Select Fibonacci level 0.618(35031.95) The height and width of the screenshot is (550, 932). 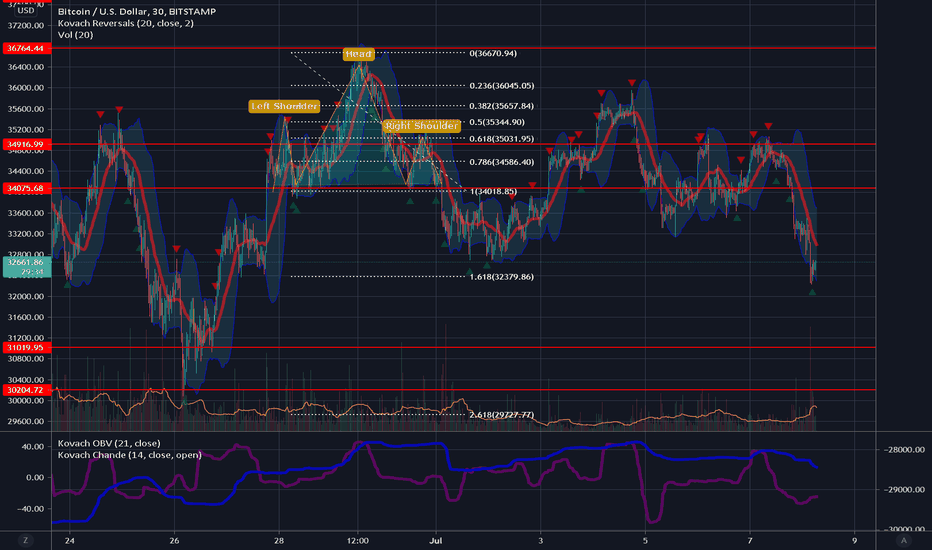[x=502, y=139]
